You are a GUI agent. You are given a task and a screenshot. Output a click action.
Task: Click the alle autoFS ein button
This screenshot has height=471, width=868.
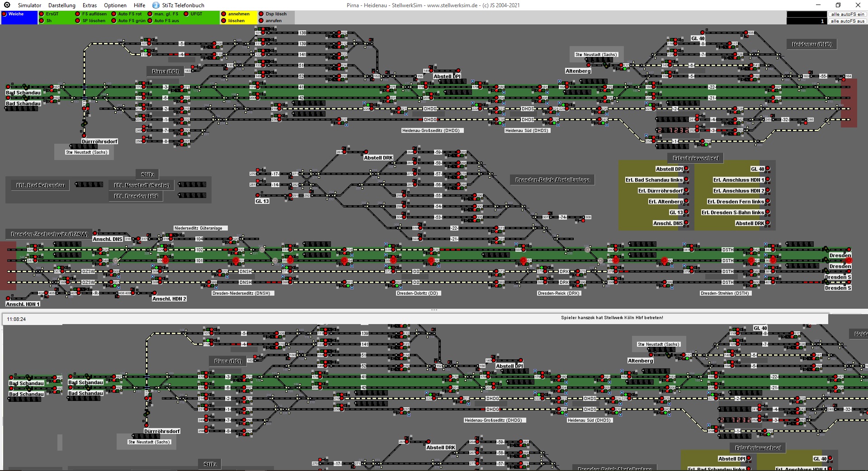(x=848, y=14)
